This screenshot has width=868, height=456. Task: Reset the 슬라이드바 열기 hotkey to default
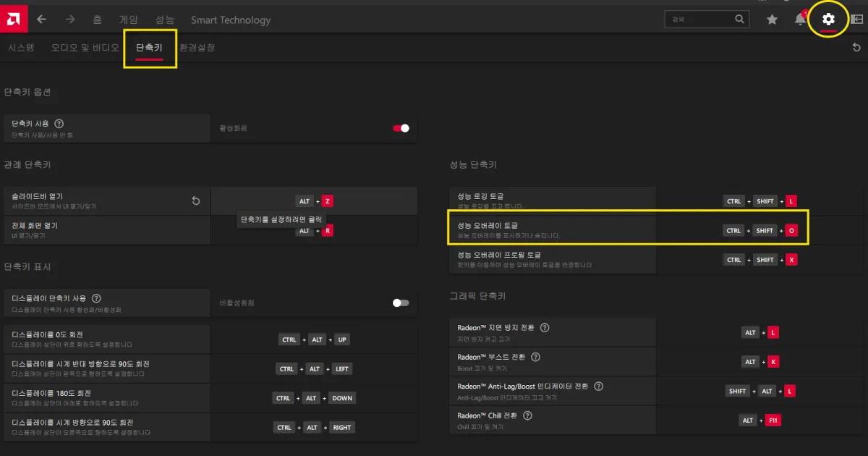point(195,200)
